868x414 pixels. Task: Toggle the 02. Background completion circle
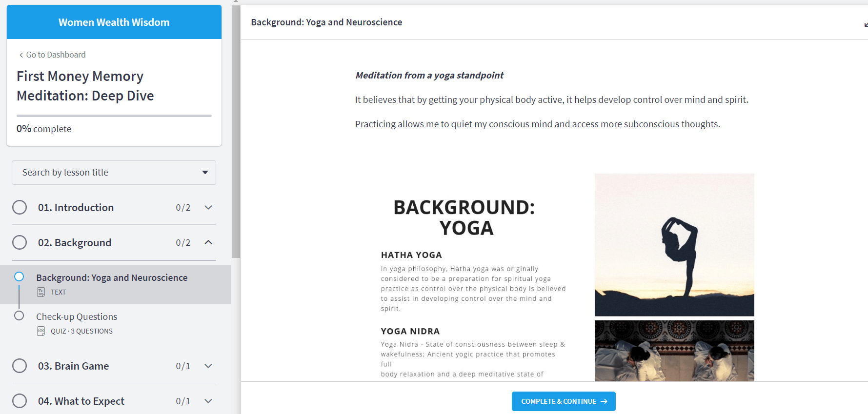[20, 242]
